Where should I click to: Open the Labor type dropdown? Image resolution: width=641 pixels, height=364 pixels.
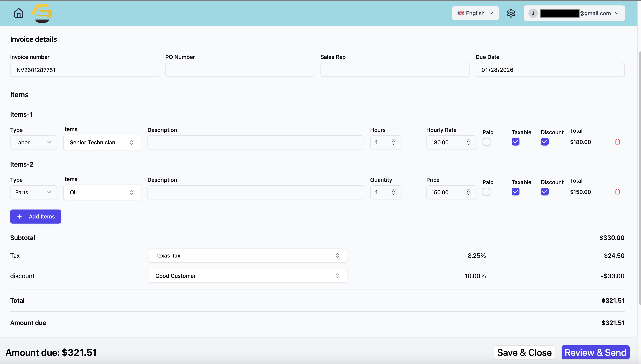point(33,143)
